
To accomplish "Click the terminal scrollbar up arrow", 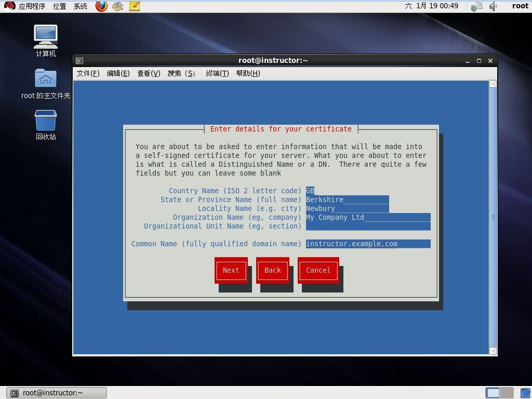I will 494,84.
